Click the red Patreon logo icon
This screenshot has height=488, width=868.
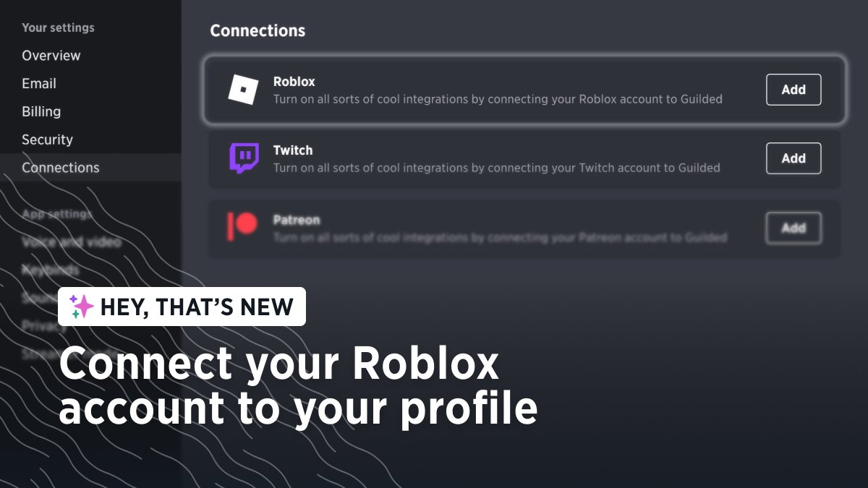click(x=242, y=226)
